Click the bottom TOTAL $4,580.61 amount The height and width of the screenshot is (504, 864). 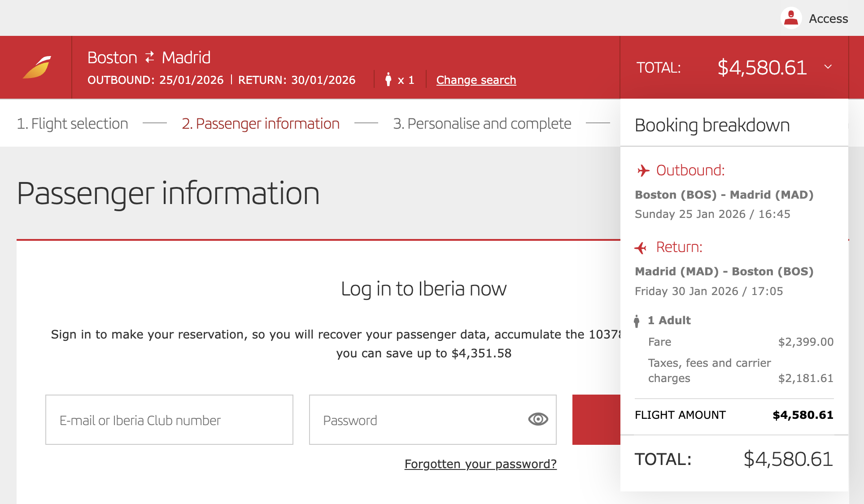[788, 459]
